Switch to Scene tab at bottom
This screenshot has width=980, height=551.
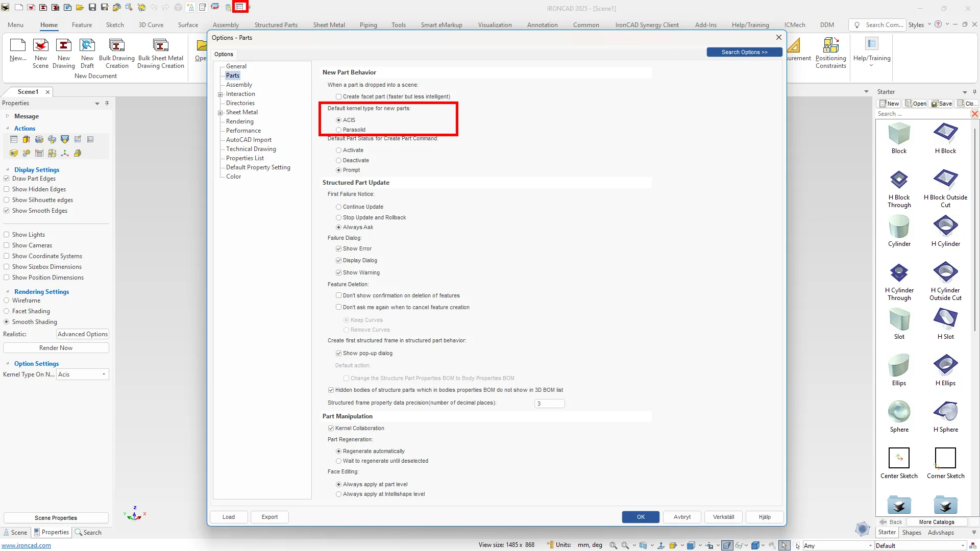tap(15, 532)
